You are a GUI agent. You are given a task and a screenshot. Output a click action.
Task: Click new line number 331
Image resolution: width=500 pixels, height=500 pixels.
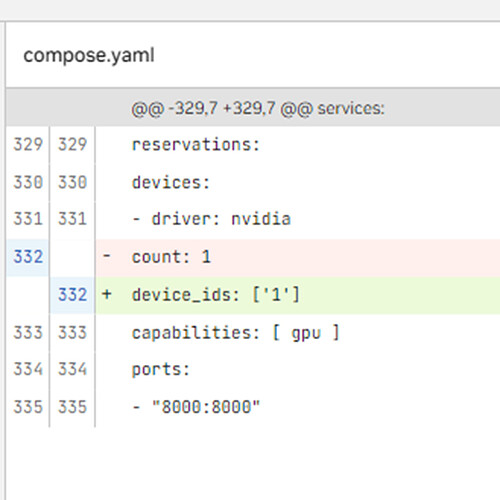pyautogui.click(x=72, y=219)
